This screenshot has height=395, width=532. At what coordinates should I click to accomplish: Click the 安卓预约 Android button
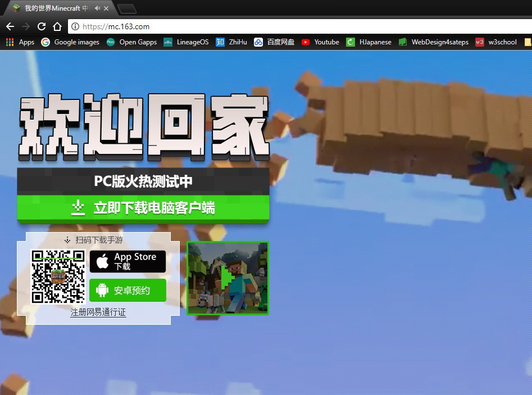(128, 290)
